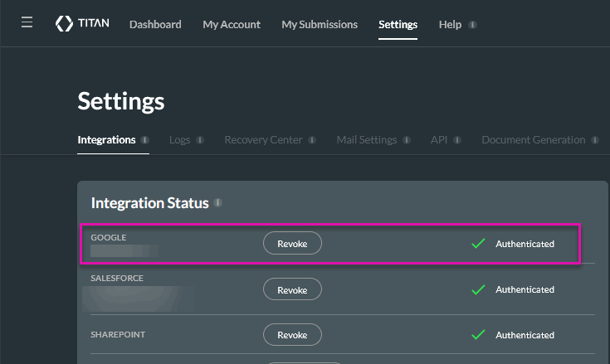Click Authenticated status for Google

pyautogui.click(x=525, y=244)
